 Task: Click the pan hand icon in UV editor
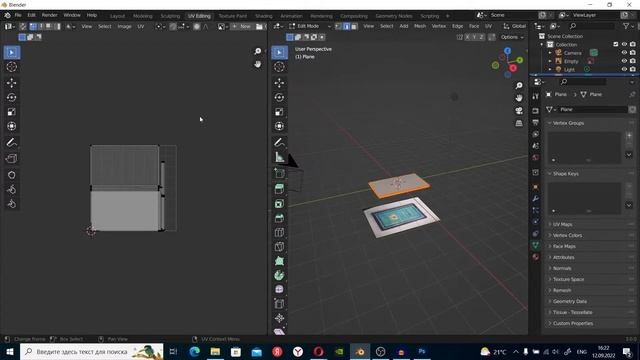point(258,64)
